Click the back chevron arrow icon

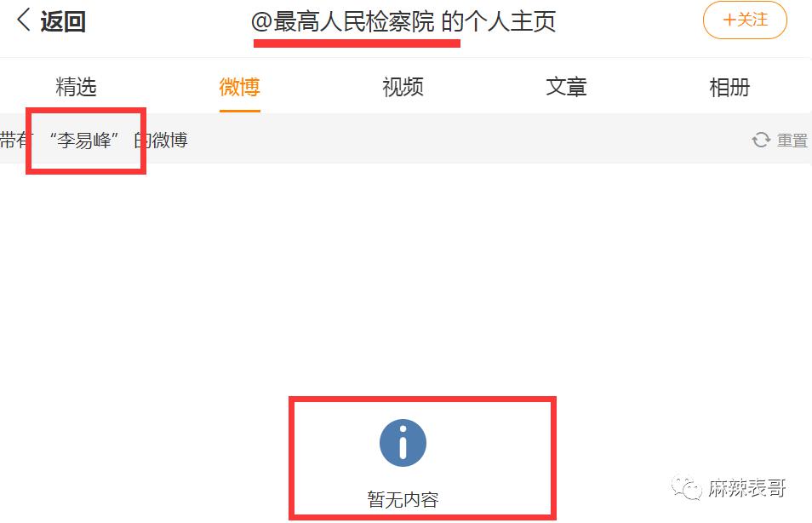pyautogui.click(x=23, y=20)
